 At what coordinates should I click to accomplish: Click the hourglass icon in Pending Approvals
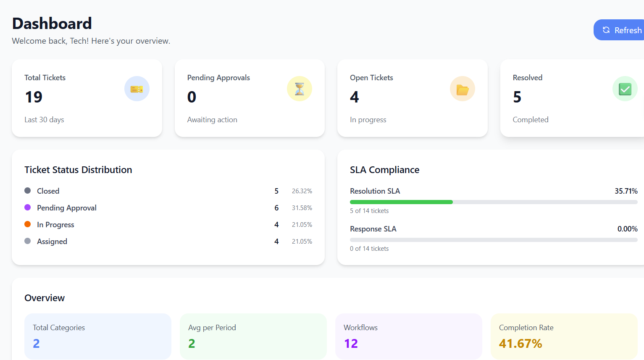[300, 89]
